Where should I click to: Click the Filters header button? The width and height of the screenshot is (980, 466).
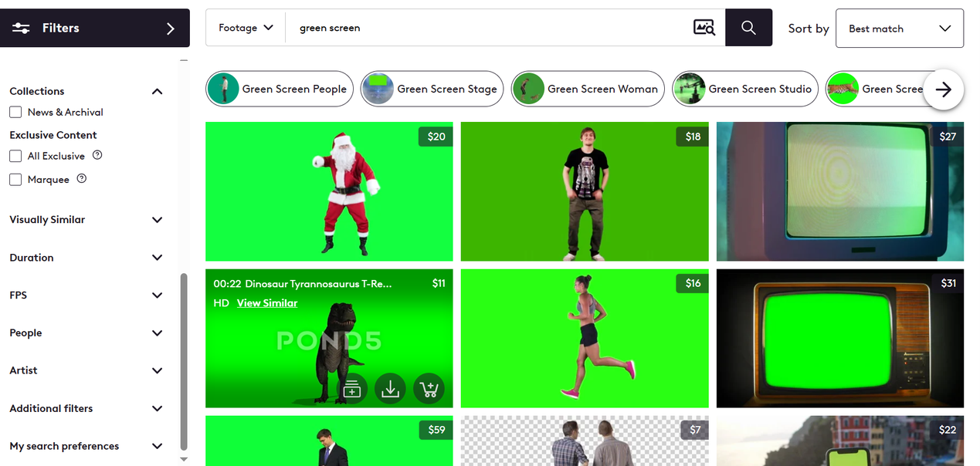[x=94, y=28]
